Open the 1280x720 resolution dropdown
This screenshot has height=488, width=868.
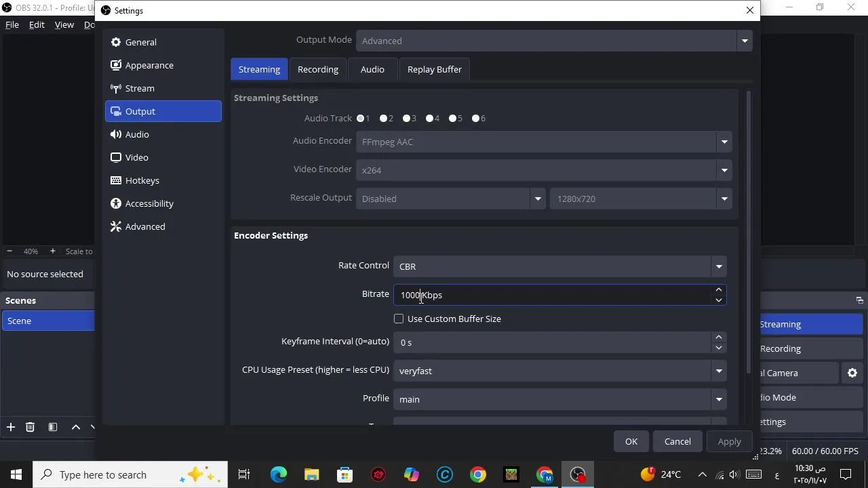point(641,199)
